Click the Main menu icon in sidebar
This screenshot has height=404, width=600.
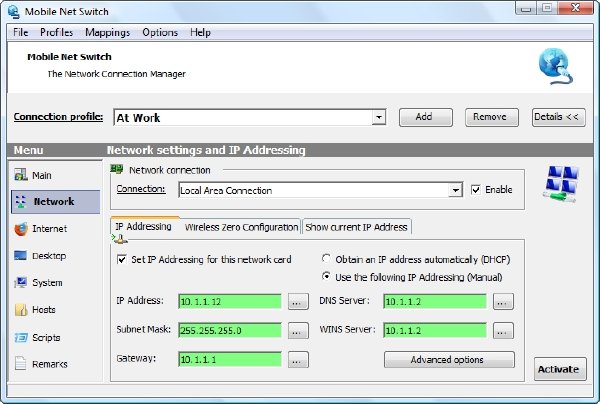point(21,175)
